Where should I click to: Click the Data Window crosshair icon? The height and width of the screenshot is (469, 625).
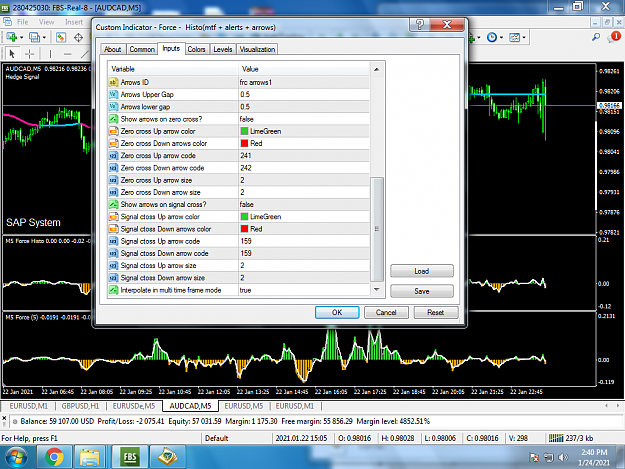pos(79,37)
